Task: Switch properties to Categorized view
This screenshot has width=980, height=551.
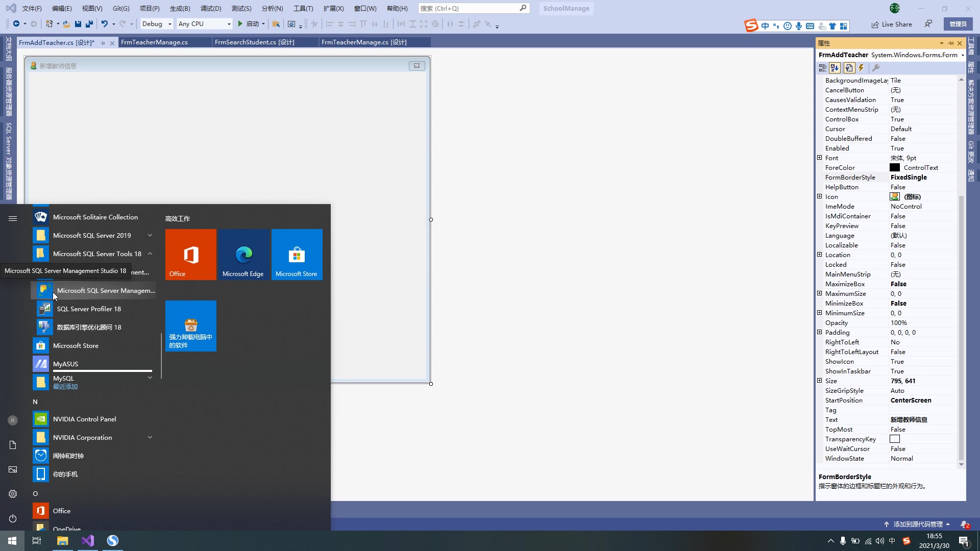Action: (822, 68)
